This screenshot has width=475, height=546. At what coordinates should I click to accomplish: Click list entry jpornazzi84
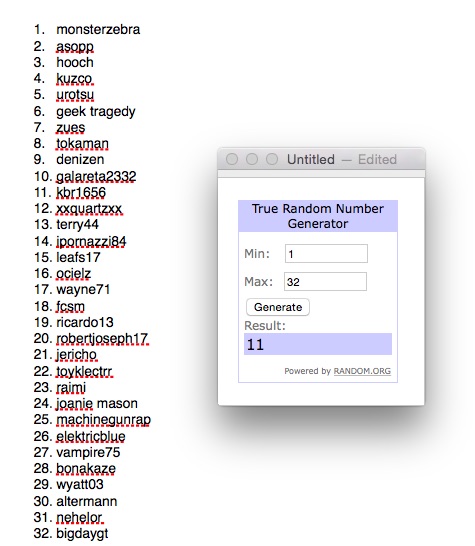point(91,241)
